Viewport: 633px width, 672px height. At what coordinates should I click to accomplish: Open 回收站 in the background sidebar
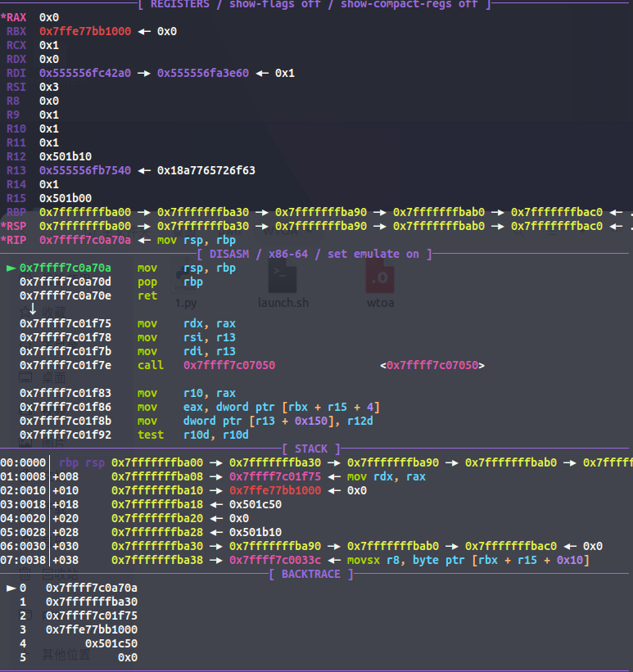pyautogui.click(x=60, y=574)
